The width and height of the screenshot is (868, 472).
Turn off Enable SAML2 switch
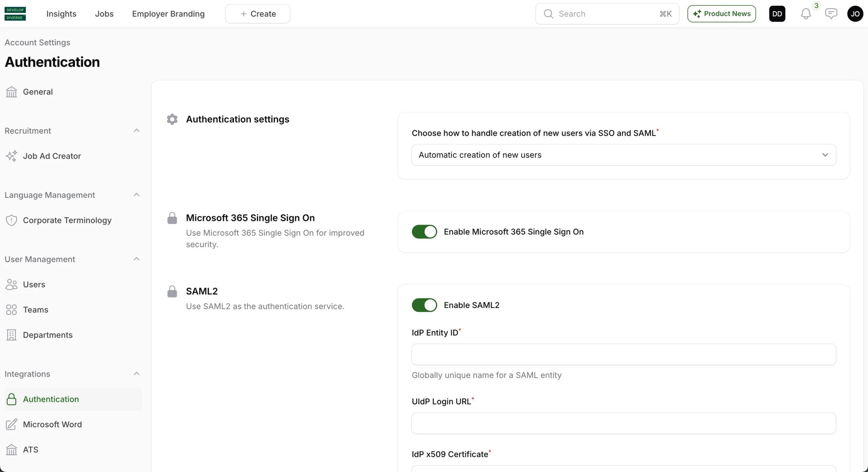(424, 305)
